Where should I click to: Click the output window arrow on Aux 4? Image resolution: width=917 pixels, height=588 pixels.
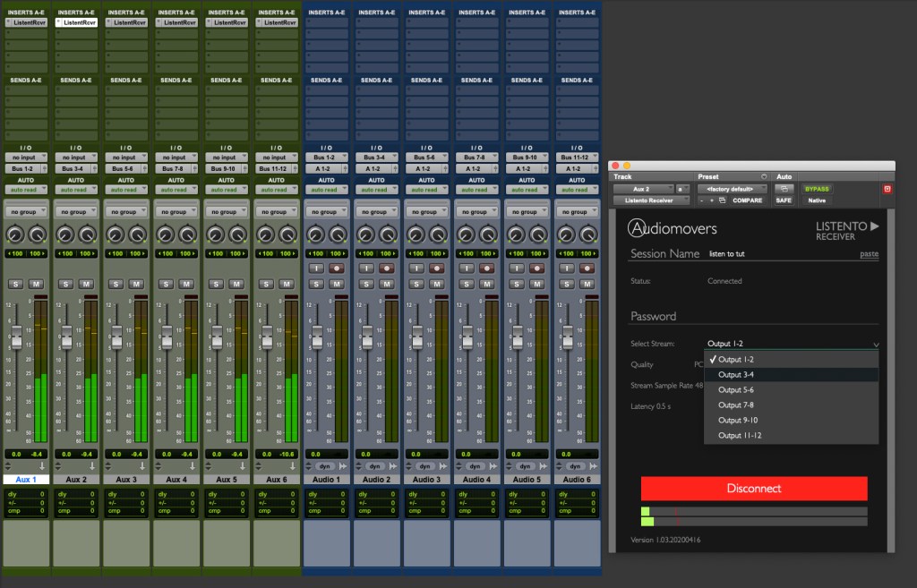pyautogui.click(x=191, y=466)
